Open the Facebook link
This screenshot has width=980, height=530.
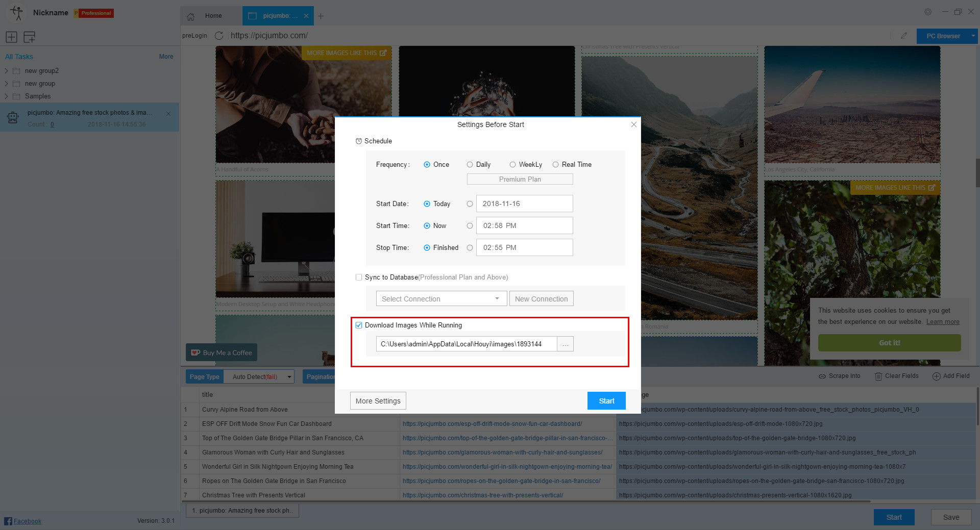pos(28,521)
